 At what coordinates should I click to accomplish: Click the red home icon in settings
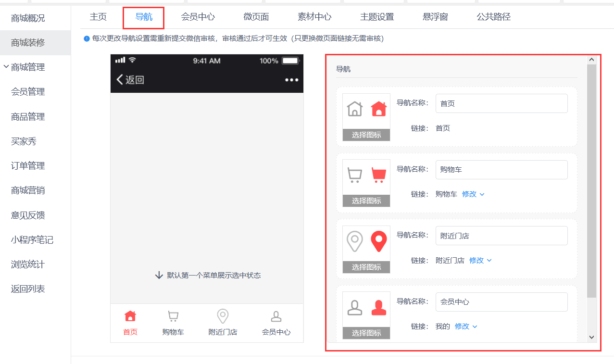coord(379,109)
